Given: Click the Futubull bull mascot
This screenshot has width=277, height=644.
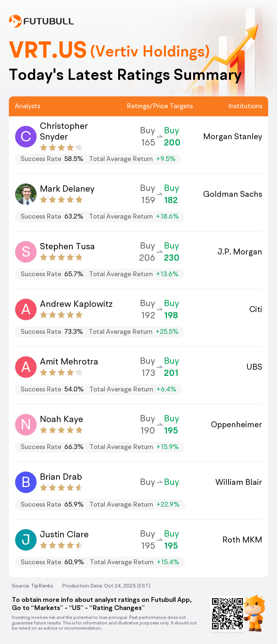Looking at the screenshot, I should 256,612.
